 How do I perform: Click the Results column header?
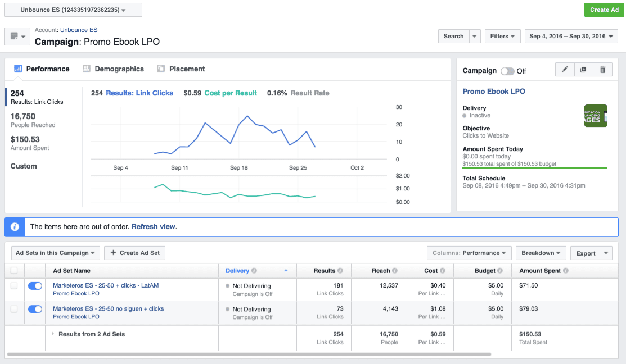pos(324,271)
